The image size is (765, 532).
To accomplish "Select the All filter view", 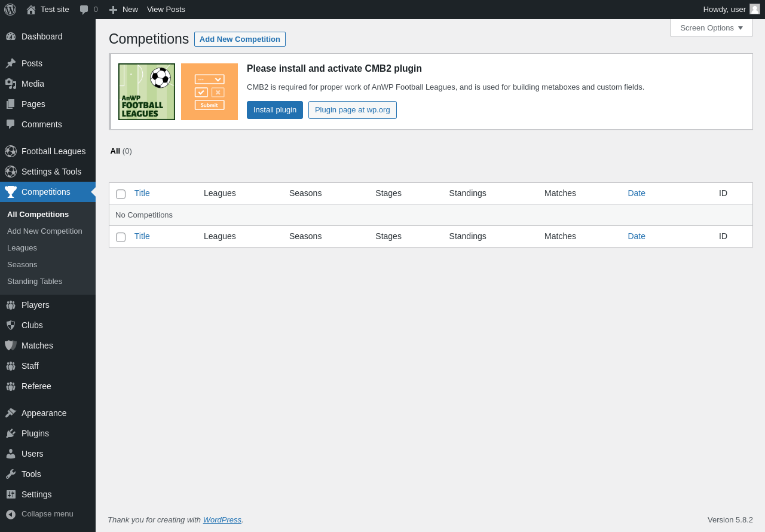I will [115, 151].
